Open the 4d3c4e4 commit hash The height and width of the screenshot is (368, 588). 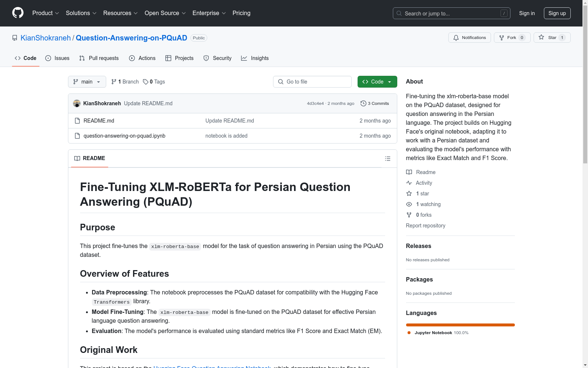pos(315,103)
